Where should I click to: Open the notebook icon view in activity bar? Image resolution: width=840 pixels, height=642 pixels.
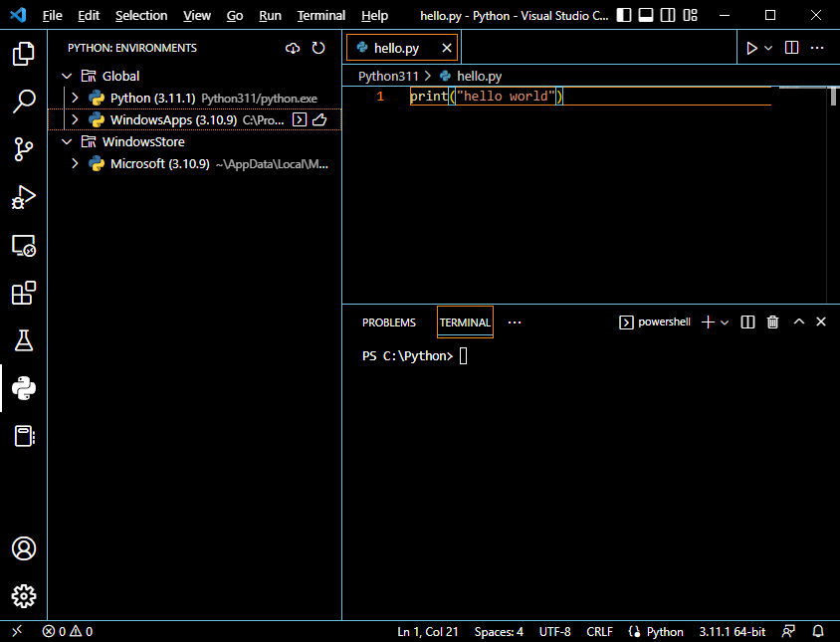point(24,436)
